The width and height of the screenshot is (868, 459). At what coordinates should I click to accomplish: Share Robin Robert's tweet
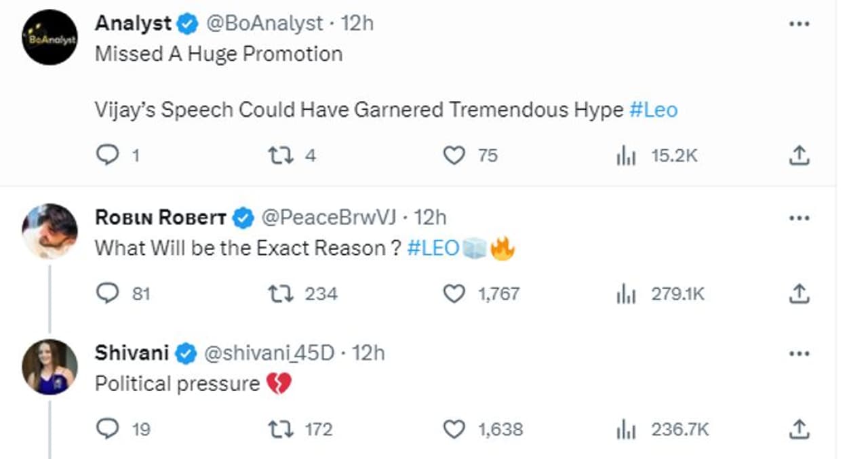(x=800, y=294)
